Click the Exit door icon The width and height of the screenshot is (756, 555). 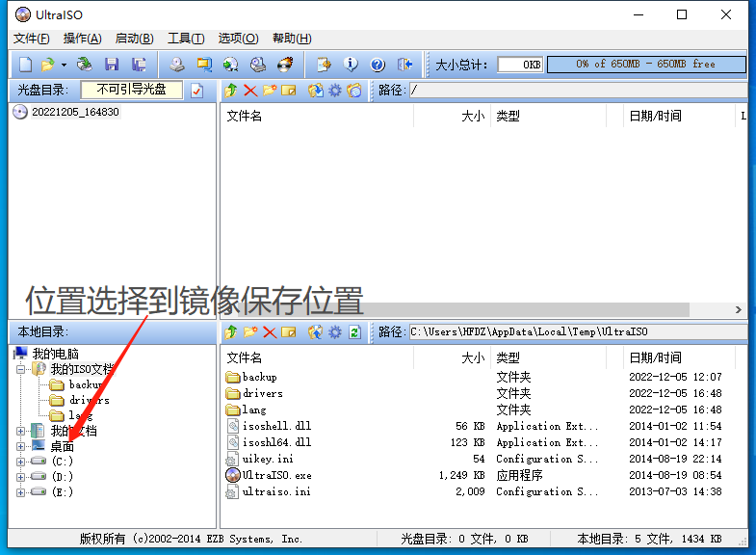(404, 65)
